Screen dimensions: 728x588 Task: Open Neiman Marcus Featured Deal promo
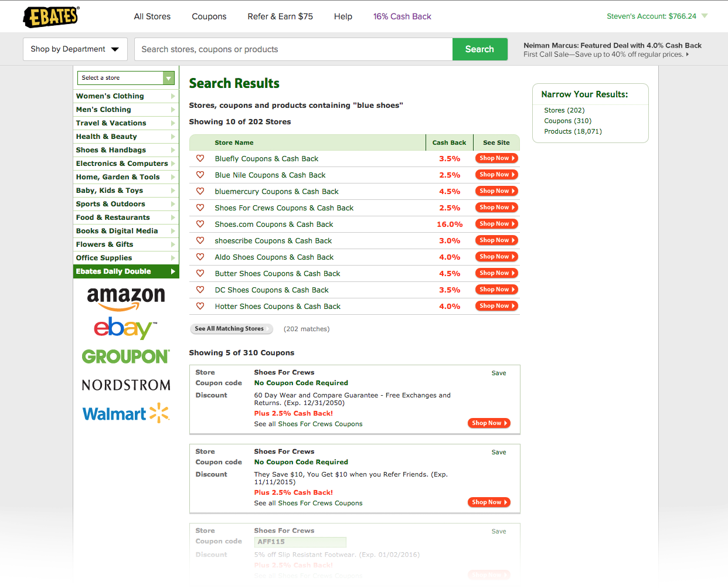pyautogui.click(x=613, y=50)
